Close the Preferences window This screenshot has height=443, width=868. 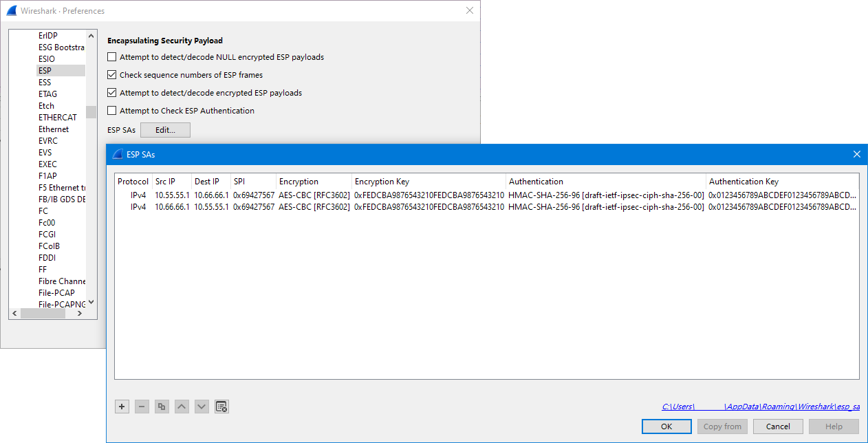470,11
